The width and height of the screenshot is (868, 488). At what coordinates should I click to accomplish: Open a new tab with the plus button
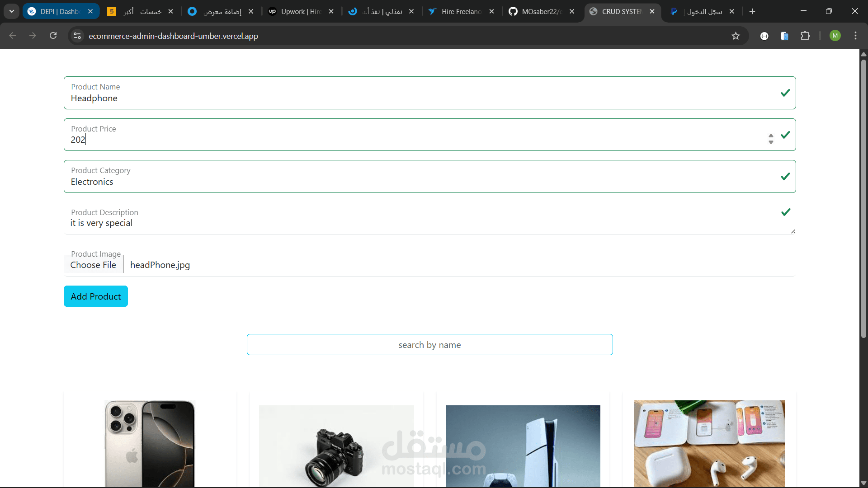click(x=752, y=11)
